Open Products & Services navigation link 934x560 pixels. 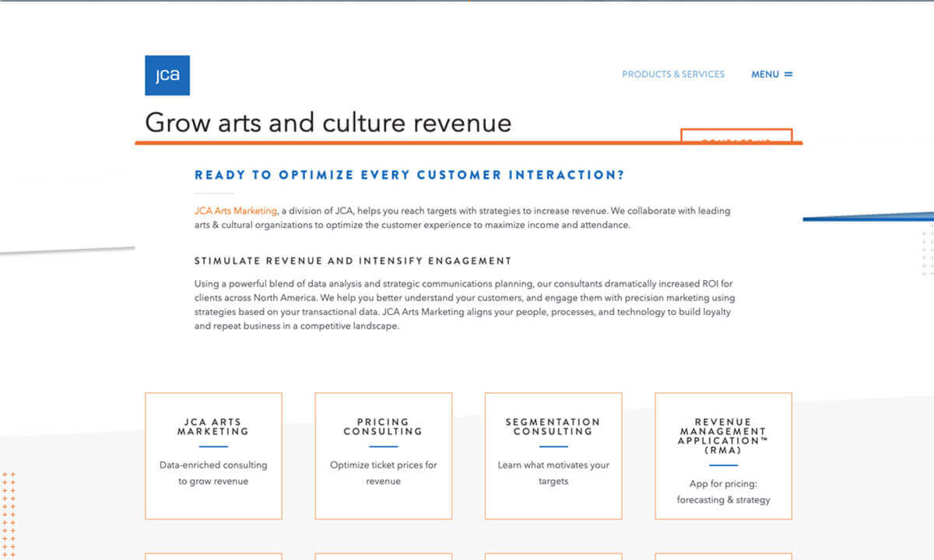tap(673, 75)
